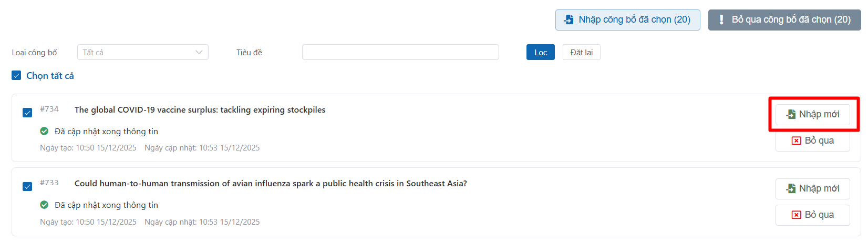Click red X skip icon for #733

(797, 215)
